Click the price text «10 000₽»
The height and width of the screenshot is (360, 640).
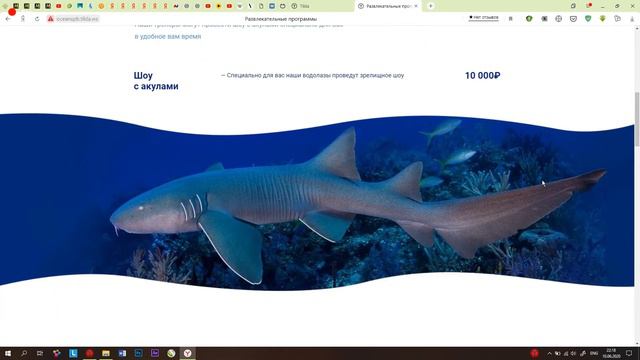(482, 76)
